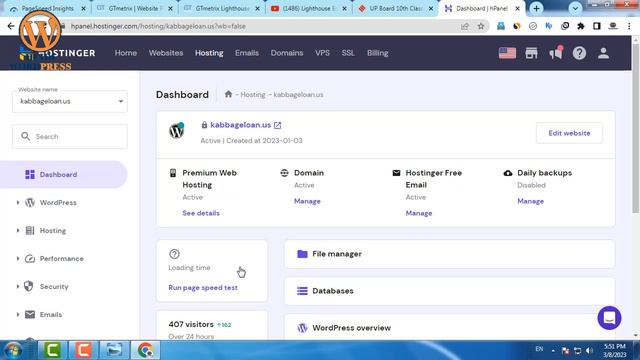Expand the Emails sidebar section

pos(18,314)
